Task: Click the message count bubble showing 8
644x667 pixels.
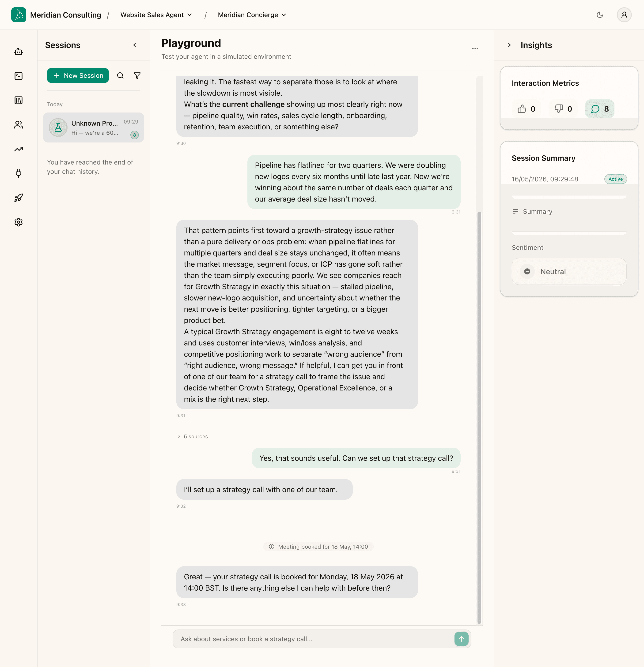Action: [x=600, y=109]
